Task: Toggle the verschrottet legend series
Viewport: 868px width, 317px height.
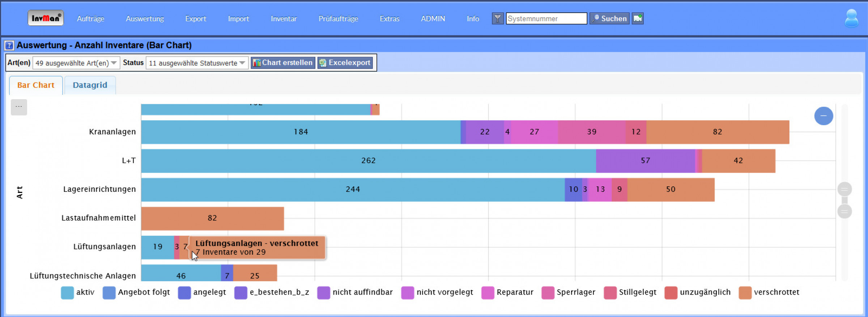Action: coord(769,292)
